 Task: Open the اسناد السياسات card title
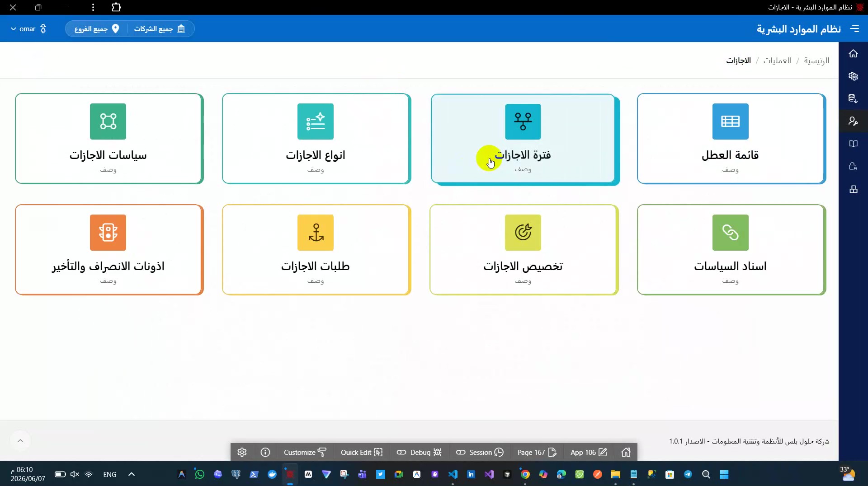(x=730, y=266)
